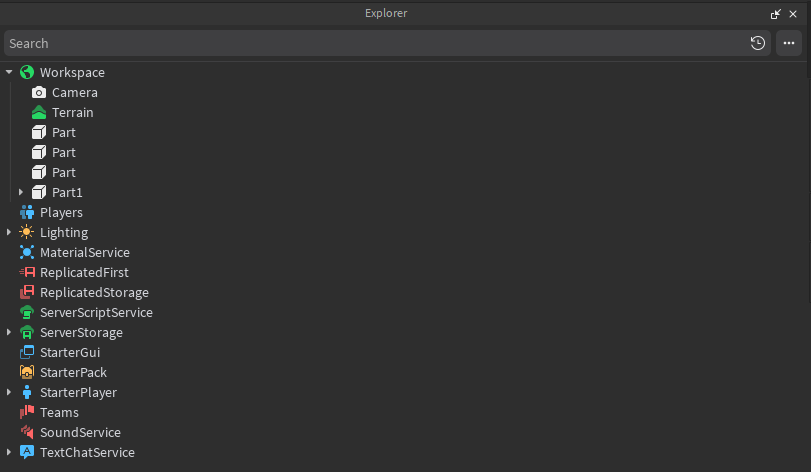
Task: Select StarterPack in the tree
Action: pos(73,372)
